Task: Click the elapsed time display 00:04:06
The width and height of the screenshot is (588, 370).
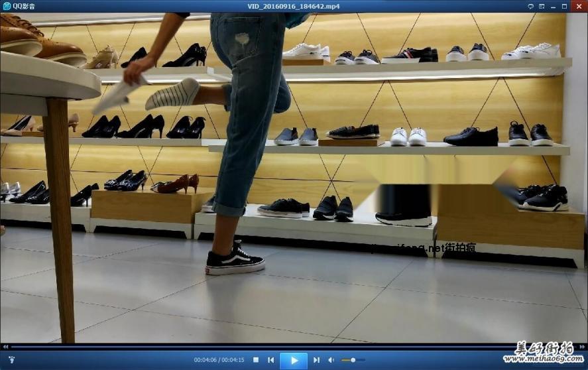Action: click(205, 360)
